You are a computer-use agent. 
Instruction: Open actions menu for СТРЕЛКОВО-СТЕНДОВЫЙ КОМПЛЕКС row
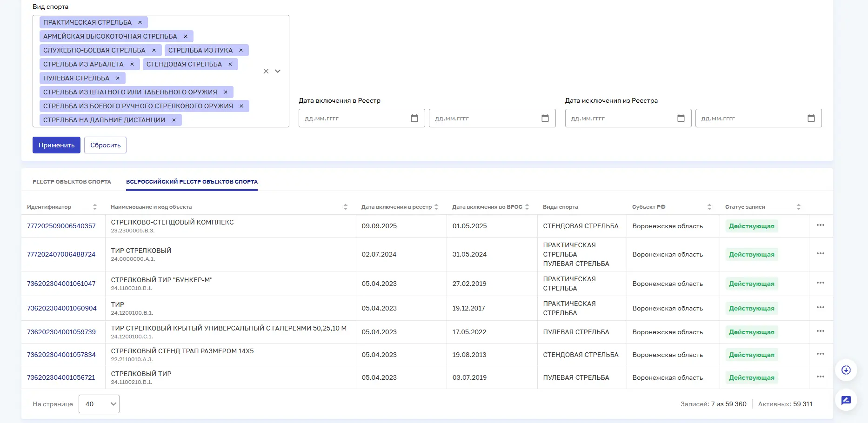pyautogui.click(x=821, y=225)
